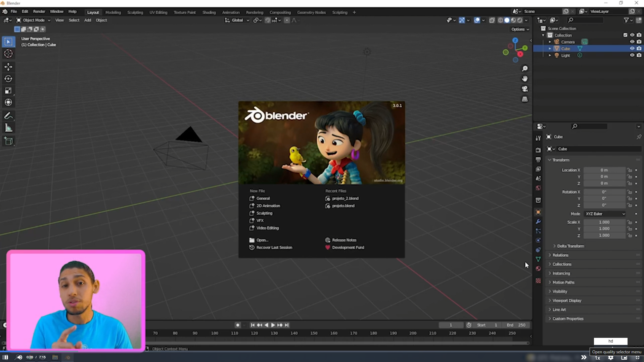Click the timeline horizontal scrollbar
Screen dimensions: 644x362
pos(337,343)
